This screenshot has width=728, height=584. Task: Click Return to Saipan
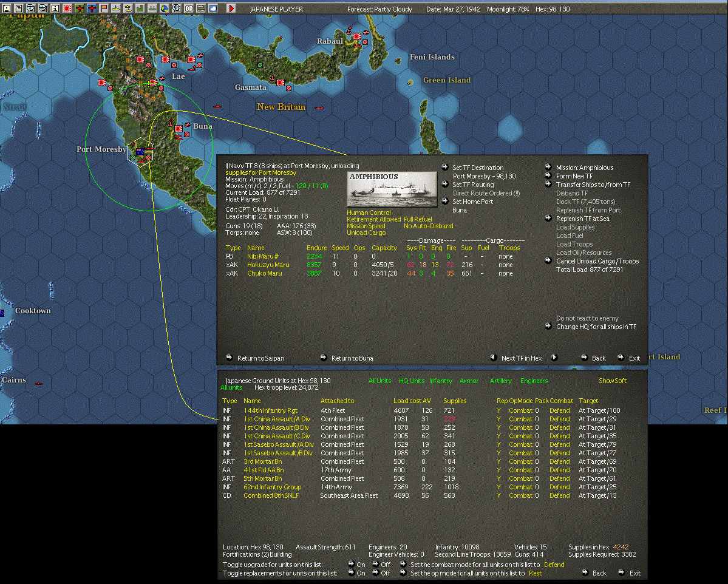tap(261, 358)
